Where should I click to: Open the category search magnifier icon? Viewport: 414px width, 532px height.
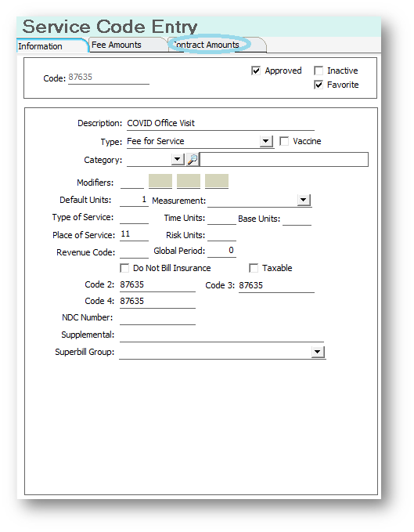pyautogui.click(x=193, y=159)
